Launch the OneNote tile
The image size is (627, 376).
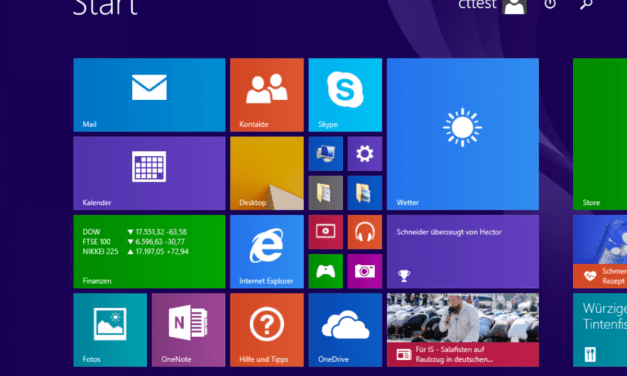[x=188, y=330]
